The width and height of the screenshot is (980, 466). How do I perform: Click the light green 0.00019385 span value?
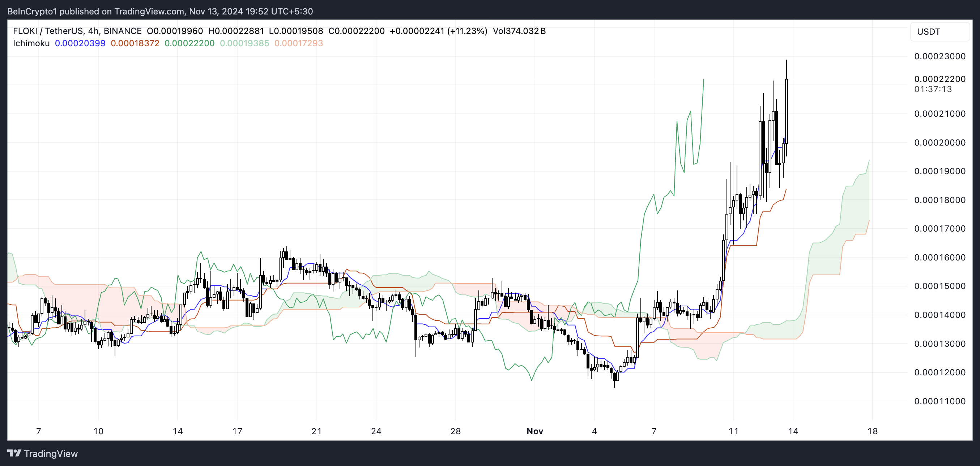point(244,43)
